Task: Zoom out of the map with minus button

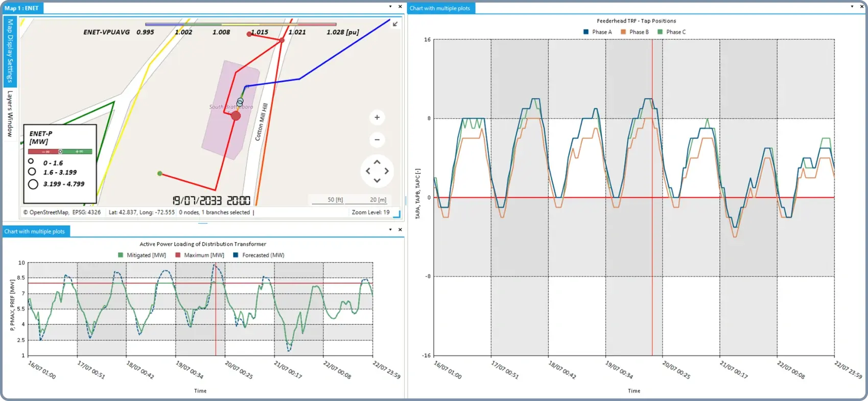Action: point(377,140)
